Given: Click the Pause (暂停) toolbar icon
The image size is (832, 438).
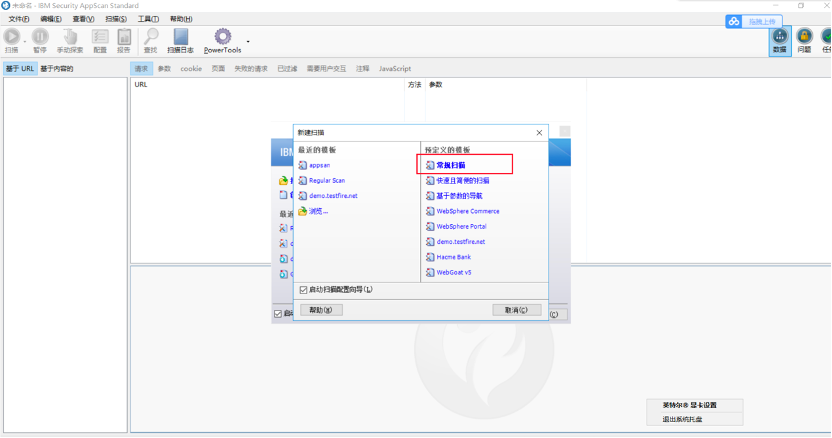Looking at the screenshot, I should pos(40,37).
